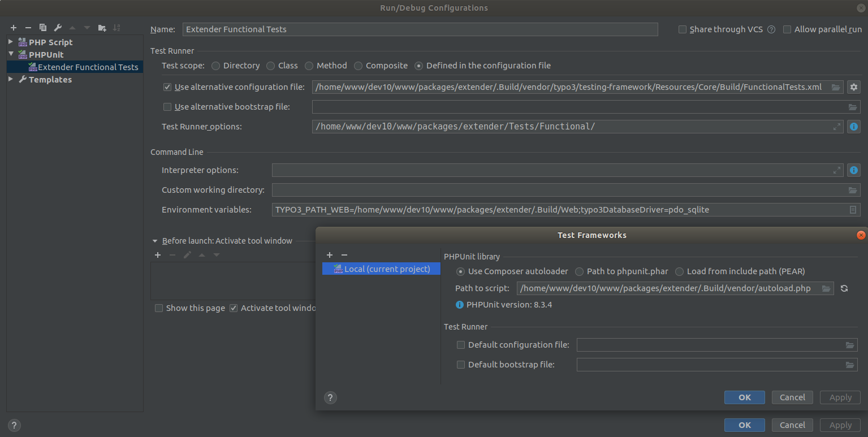
Task: Check Default bootstrap file in Test Frameworks
Action: (461, 365)
